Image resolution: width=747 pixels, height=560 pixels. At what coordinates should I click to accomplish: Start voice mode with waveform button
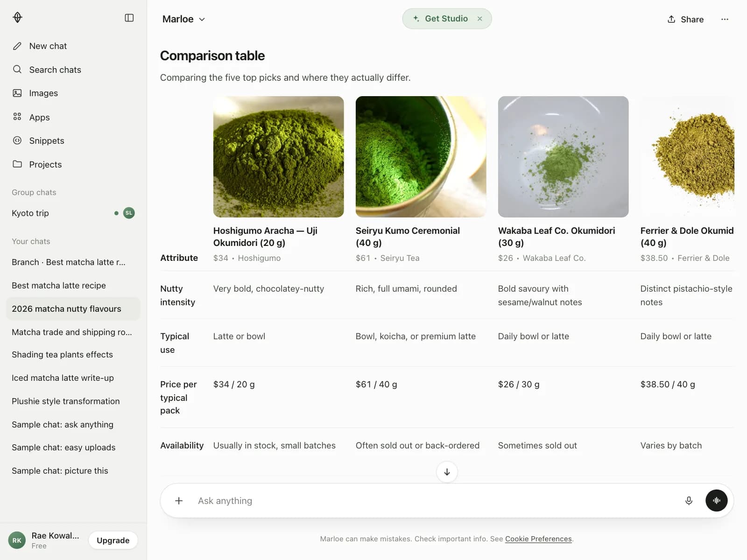point(717,501)
